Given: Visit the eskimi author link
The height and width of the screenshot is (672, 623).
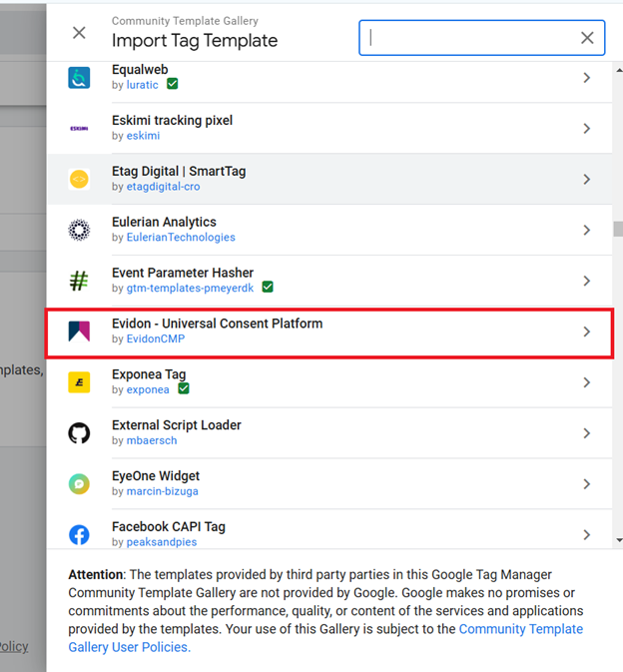Looking at the screenshot, I should tap(143, 136).
